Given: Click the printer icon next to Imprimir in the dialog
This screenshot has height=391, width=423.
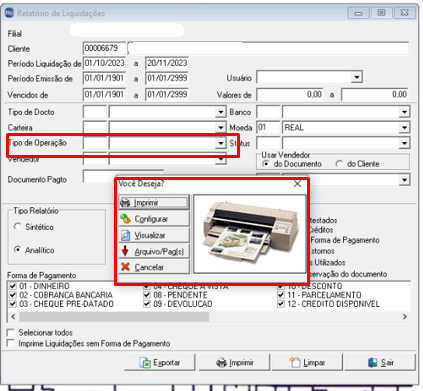Looking at the screenshot, I should (x=125, y=203).
